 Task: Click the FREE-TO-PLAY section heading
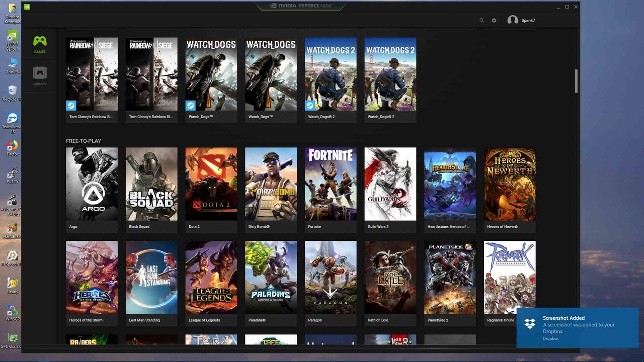[x=84, y=141]
